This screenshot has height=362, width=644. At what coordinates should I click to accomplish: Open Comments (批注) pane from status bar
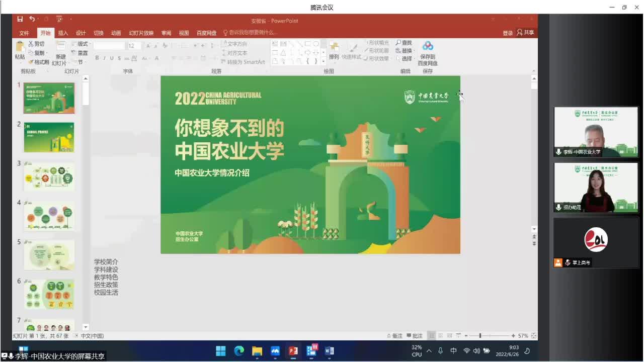[415, 336]
